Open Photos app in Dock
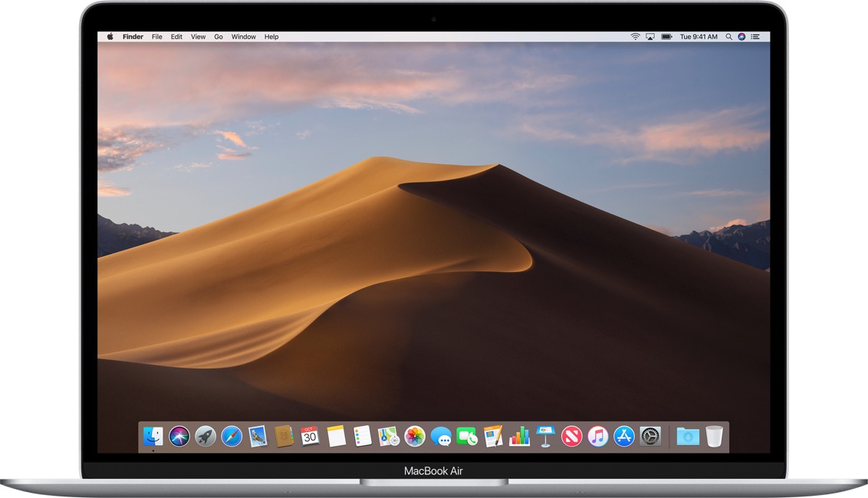The width and height of the screenshot is (868, 498). click(415, 437)
